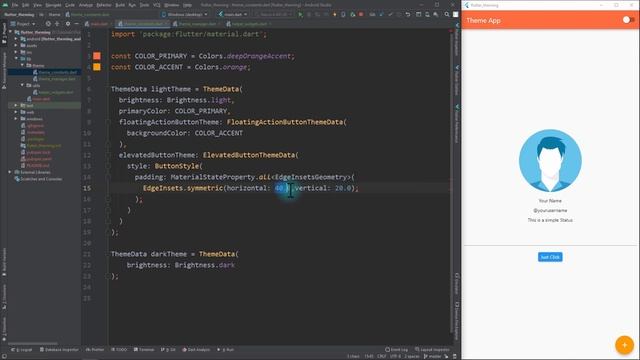Collapse the Project panel with the minus icon
640x360 pixels.
click(76, 24)
